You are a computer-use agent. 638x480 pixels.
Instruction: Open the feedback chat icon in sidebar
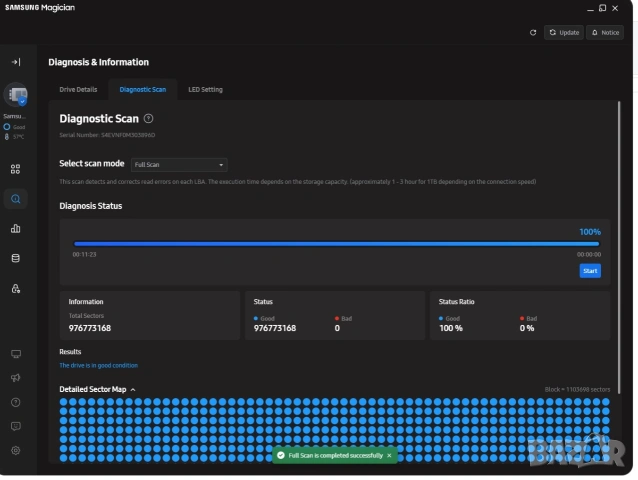pos(15,426)
